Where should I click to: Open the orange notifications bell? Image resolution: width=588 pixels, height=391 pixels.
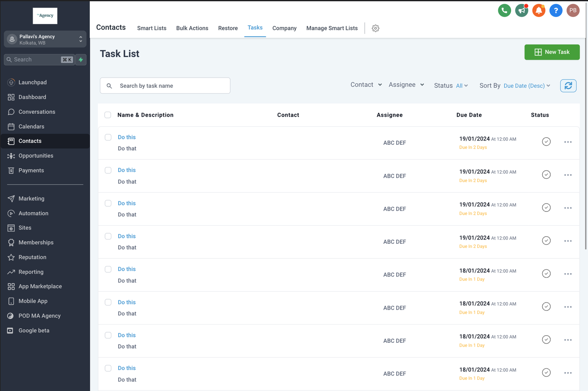coord(538,10)
